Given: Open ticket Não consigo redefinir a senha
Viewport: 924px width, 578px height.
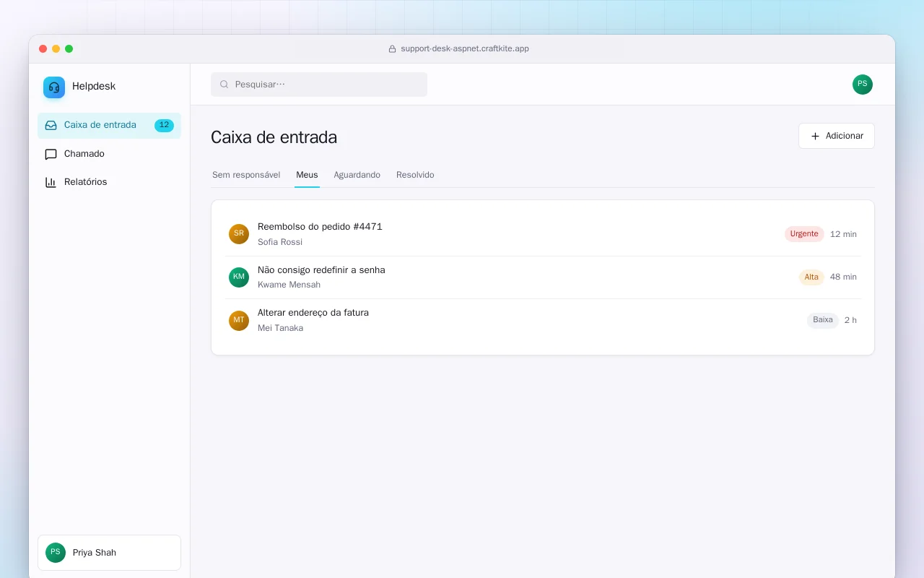Looking at the screenshot, I should click(x=321, y=270).
